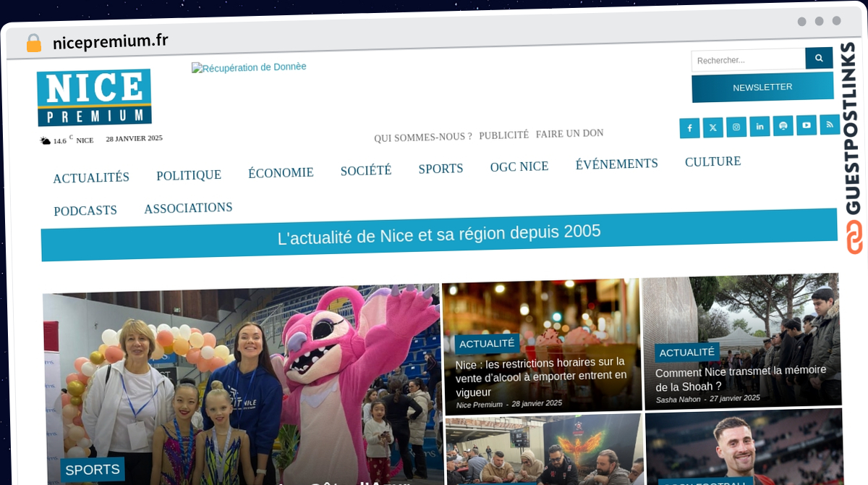Click author Sasha Nahon
Viewport: 868px width, 485px height.
click(678, 399)
